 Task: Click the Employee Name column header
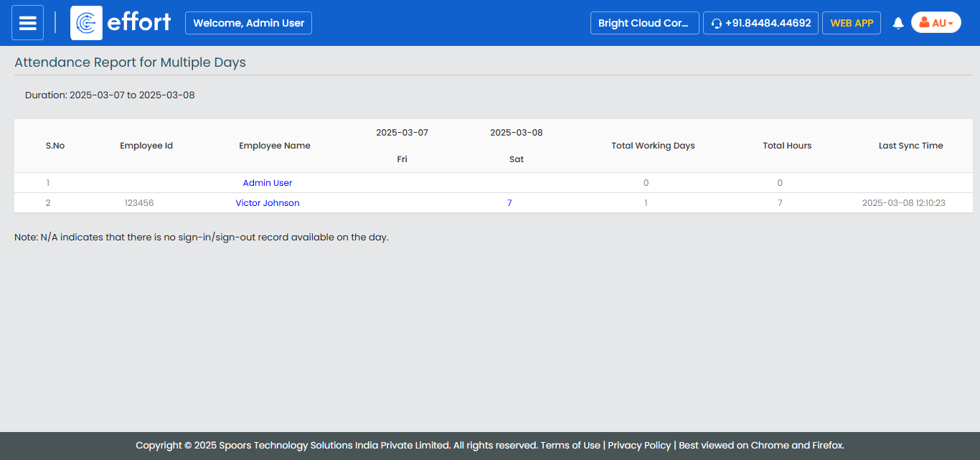click(275, 146)
